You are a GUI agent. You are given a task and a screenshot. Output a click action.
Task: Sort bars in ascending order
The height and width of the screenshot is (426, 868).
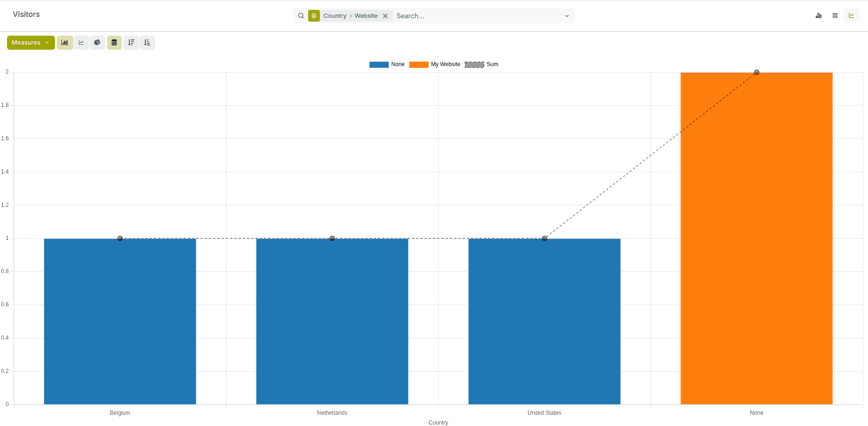(147, 42)
